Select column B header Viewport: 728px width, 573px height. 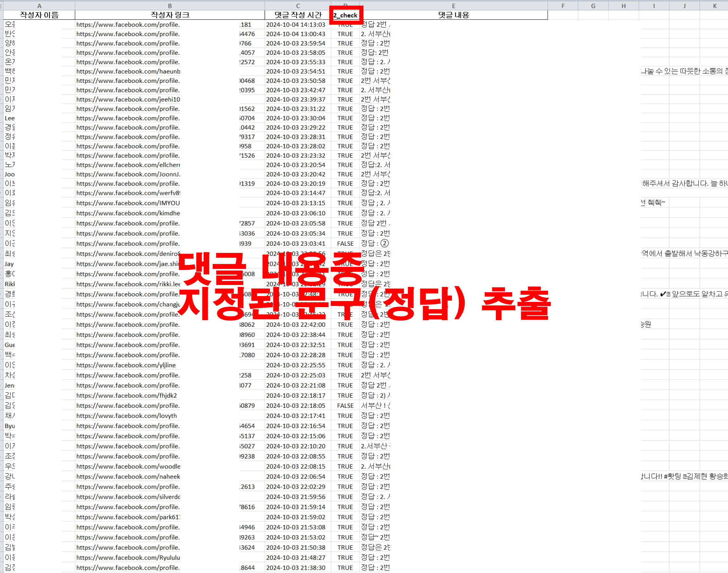pos(170,6)
